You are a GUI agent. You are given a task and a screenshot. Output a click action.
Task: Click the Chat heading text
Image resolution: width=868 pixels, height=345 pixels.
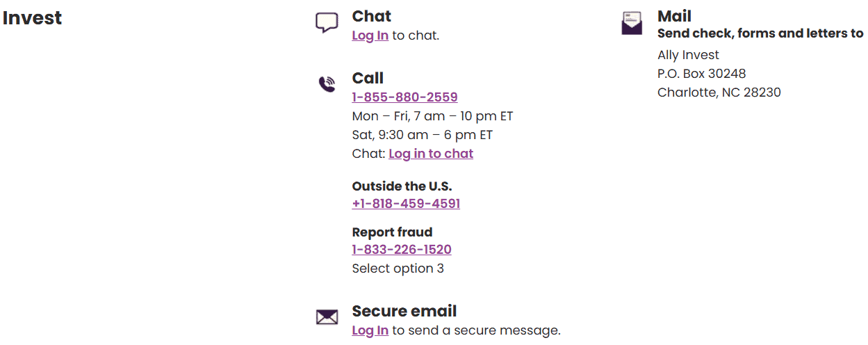371,16
